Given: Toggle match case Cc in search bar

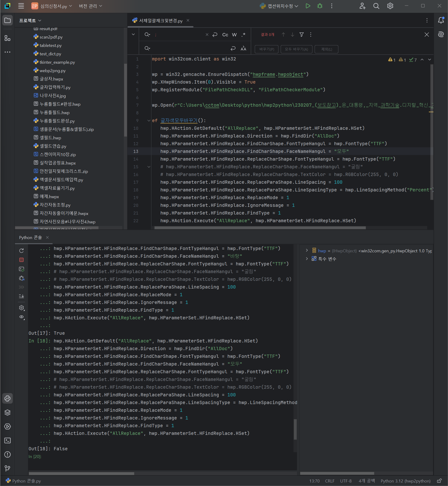Looking at the screenshot, I should (x=225, y=35).
